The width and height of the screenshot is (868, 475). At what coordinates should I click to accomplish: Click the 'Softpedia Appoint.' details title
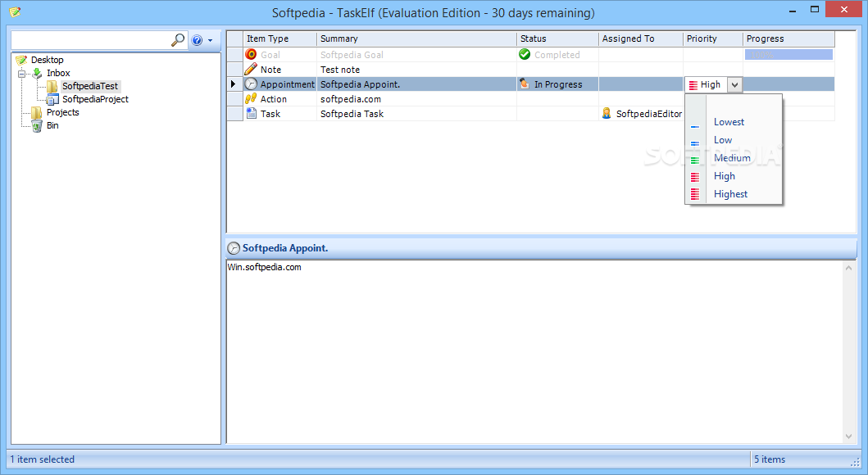pos(285,248)
